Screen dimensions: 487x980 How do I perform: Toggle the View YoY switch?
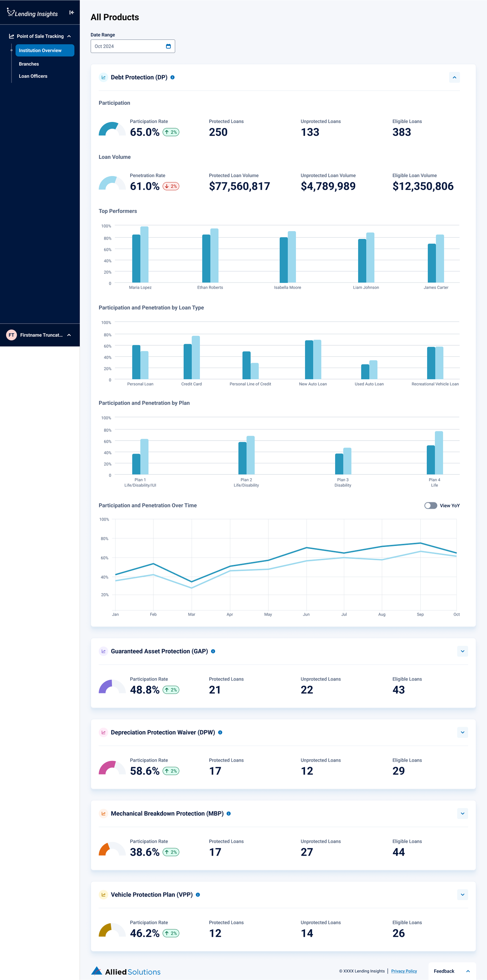click(x=430, y=506)
